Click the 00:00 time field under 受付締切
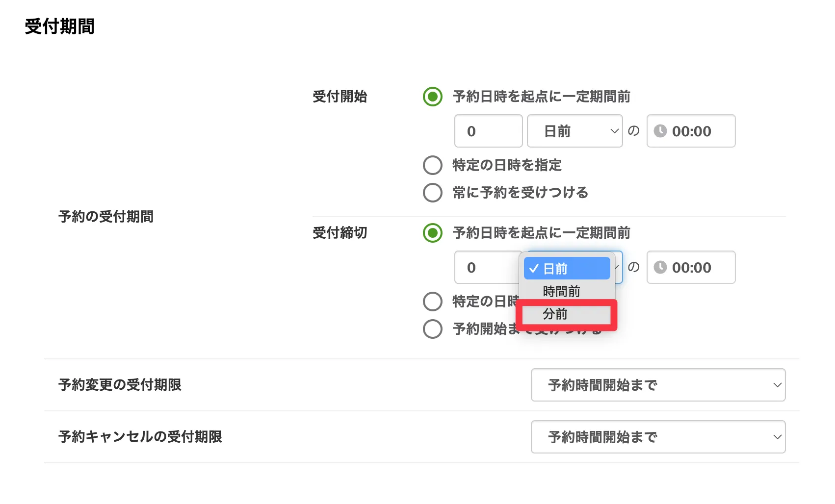Screen dimensions: 835x504 [x=691, y=267]
